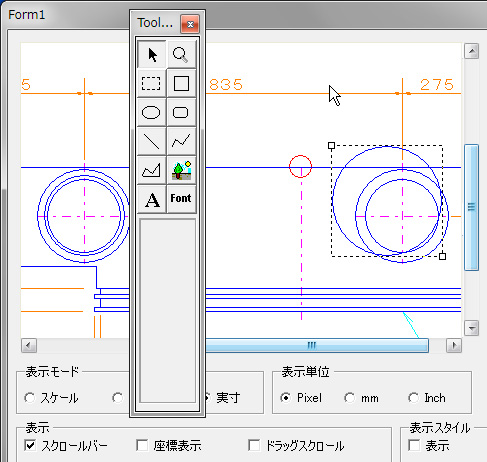This screenshot has width=487, height=462.
Task: Choose the image insert tool
Action: 181,170
